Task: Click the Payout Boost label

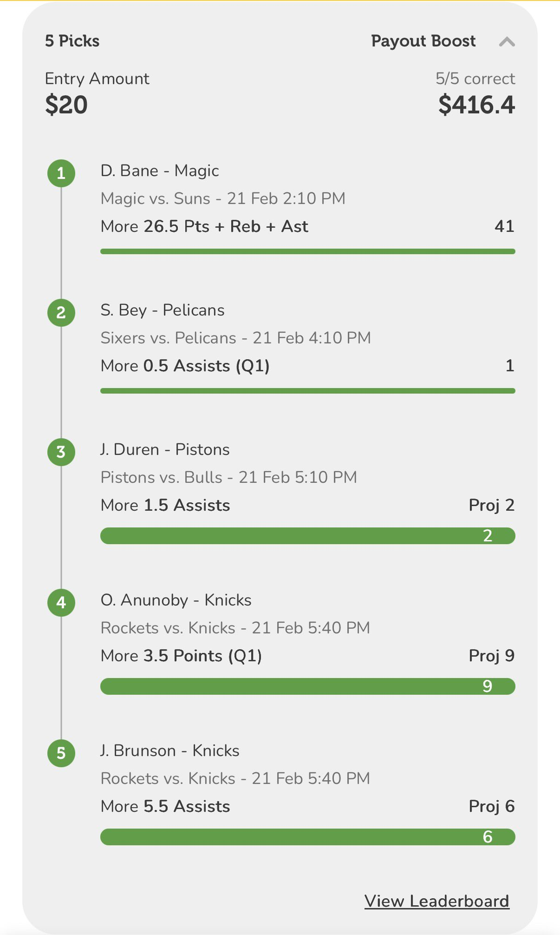Action: [423, 41]
